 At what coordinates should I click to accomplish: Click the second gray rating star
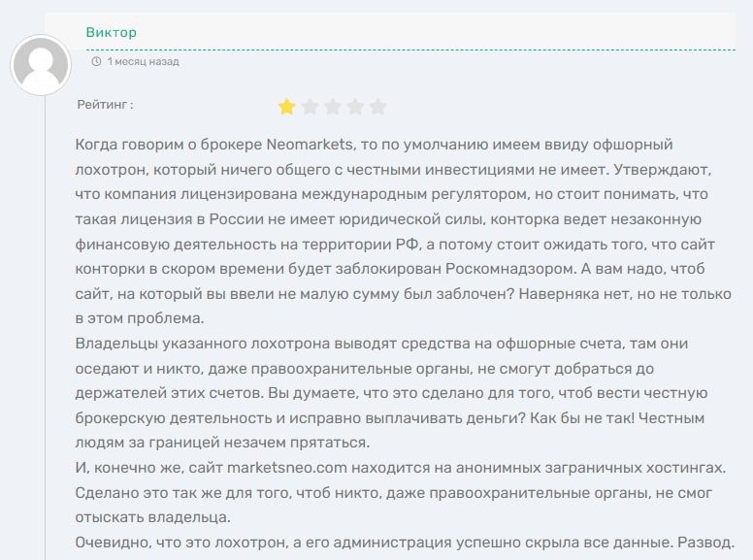(310, 107)
